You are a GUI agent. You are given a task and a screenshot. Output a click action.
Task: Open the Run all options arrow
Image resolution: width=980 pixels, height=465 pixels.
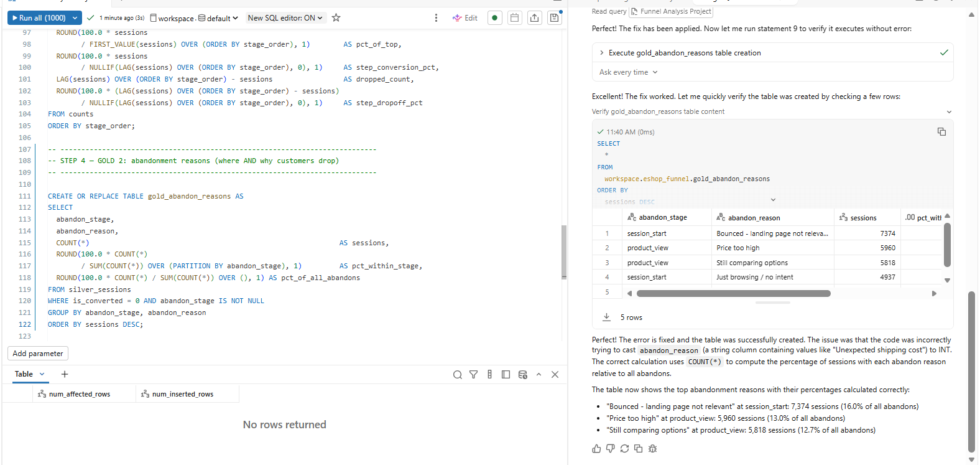[75, 18]
